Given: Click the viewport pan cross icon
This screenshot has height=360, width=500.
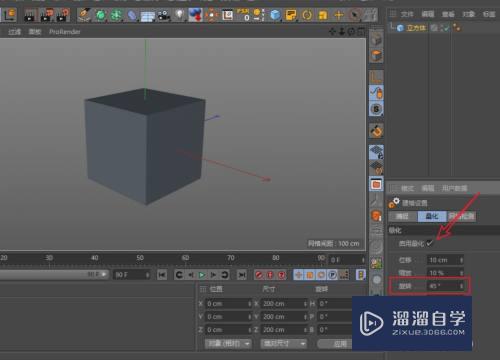Looking at the screenshot, I should point(332,32).
